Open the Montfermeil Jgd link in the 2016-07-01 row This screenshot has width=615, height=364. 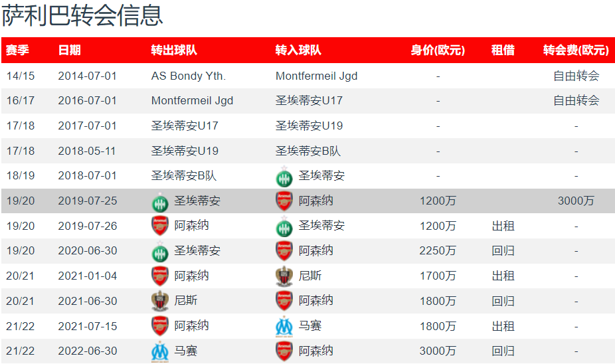[x=192, y=101]
